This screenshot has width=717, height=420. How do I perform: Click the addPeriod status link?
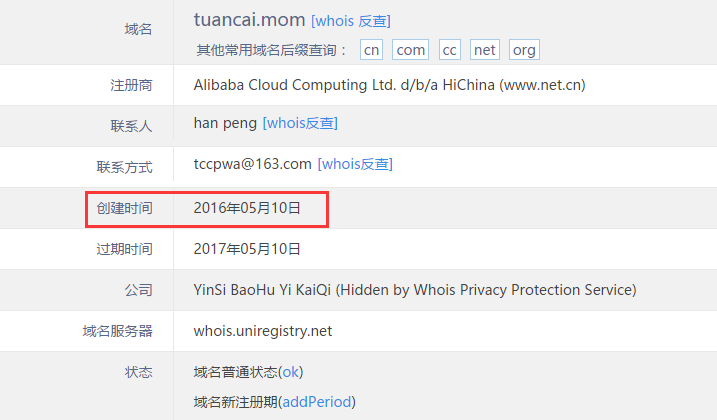(x=316, y=402)
